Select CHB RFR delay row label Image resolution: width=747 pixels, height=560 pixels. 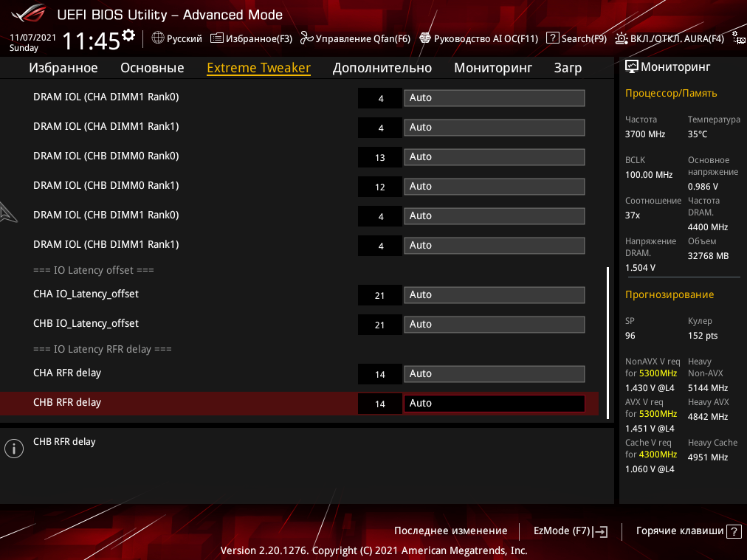pos(67,402)
